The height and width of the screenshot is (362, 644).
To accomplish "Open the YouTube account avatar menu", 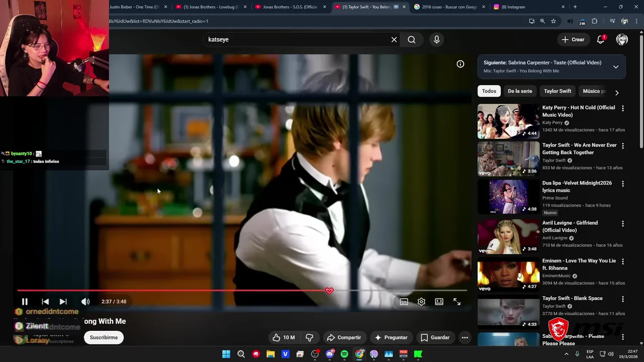I will pos(622,40).
